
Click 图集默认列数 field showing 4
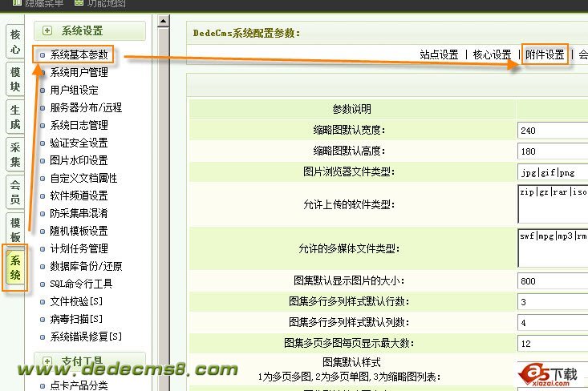[x=553, y=323]
